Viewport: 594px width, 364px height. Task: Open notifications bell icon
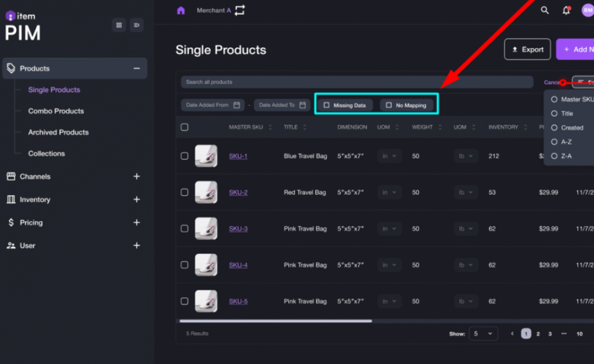[x=566, y=10]
